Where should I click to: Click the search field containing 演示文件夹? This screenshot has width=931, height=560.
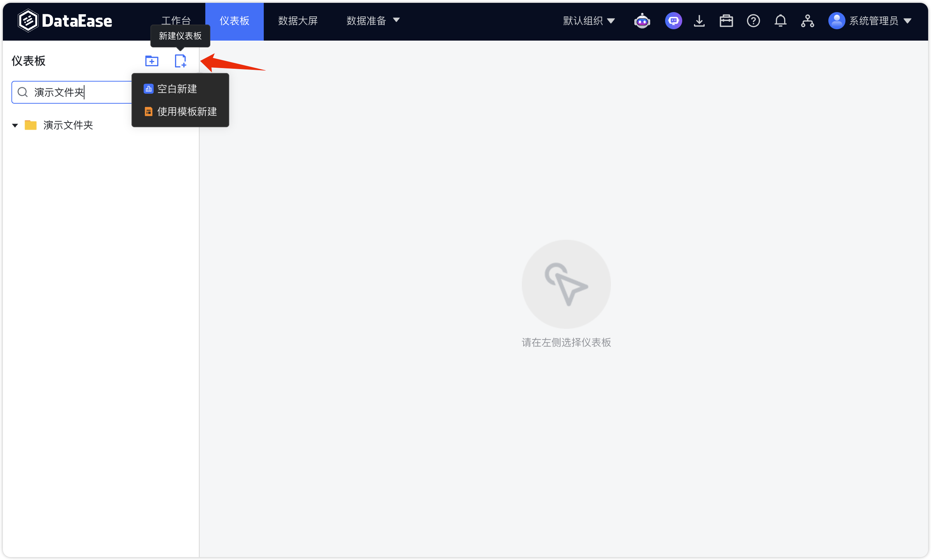coord(72,92)
